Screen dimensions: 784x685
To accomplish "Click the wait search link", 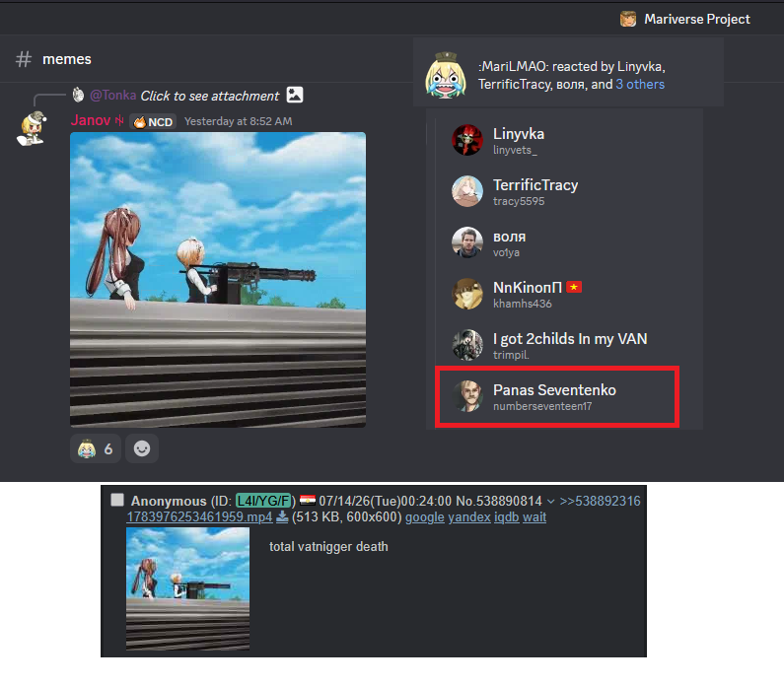I will pyautogui.click(x=535, y=517).
